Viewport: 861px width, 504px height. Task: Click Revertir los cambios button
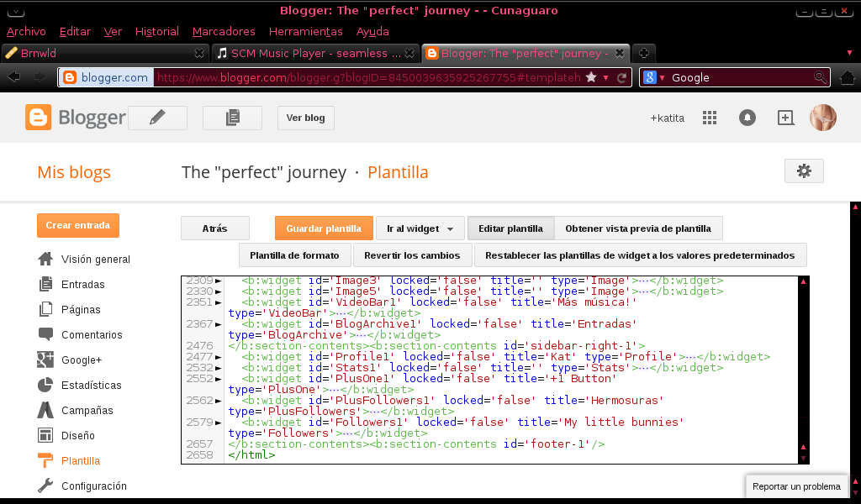412,255
